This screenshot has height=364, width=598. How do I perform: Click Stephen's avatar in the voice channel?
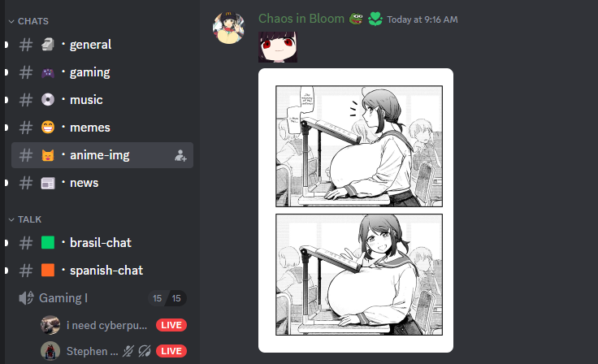click(x=50, y=351)
